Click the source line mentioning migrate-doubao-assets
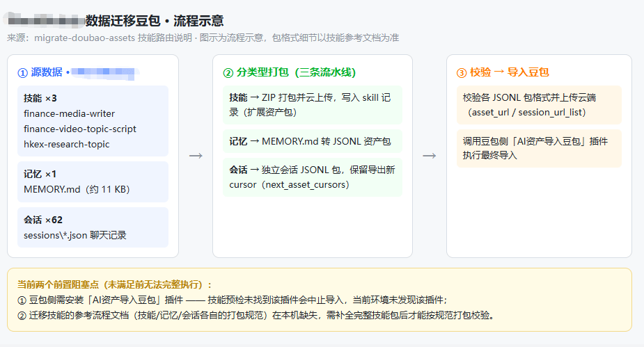This screenshot has width=644, height=347. point(203,38)
